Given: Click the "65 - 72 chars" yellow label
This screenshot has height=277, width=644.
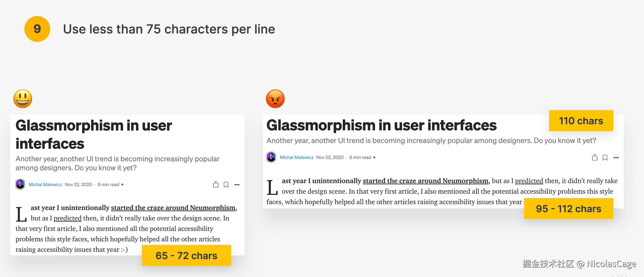Looking at the screenshot, I should [x=186, y=256].
